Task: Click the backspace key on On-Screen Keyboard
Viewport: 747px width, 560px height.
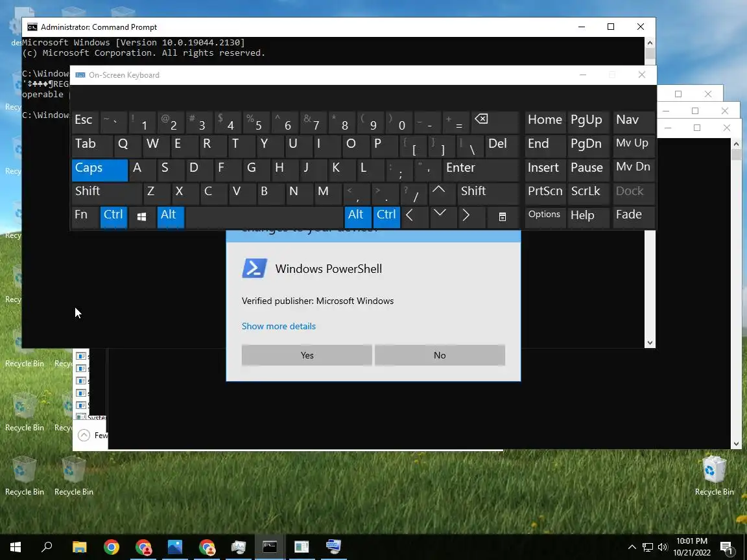Action: 495,122
